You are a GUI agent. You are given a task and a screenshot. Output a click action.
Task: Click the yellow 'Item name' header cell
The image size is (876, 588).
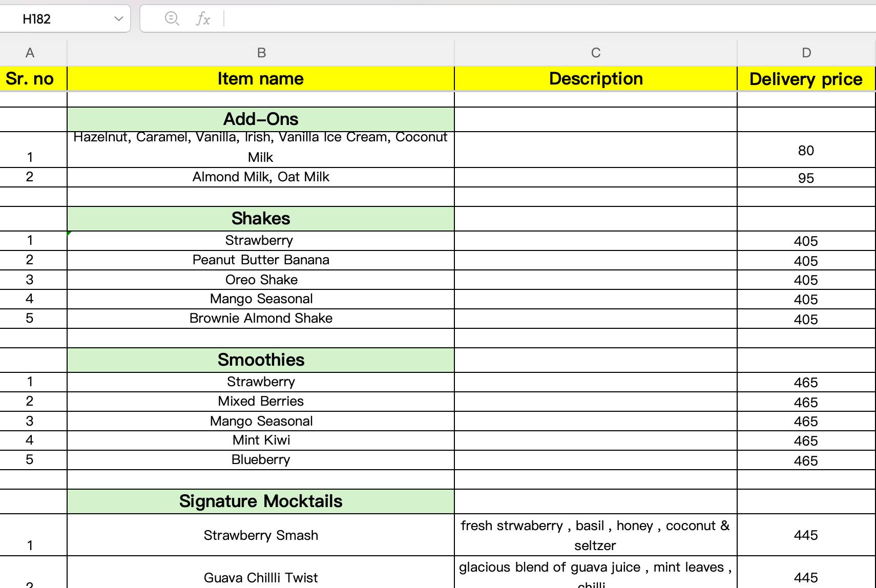[261, 79]
